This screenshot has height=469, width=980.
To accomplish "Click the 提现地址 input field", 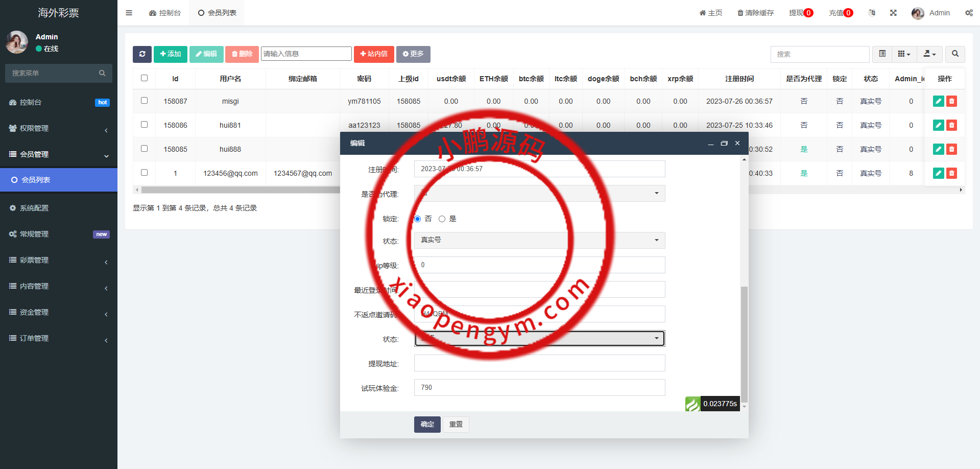I will (539, 363).
